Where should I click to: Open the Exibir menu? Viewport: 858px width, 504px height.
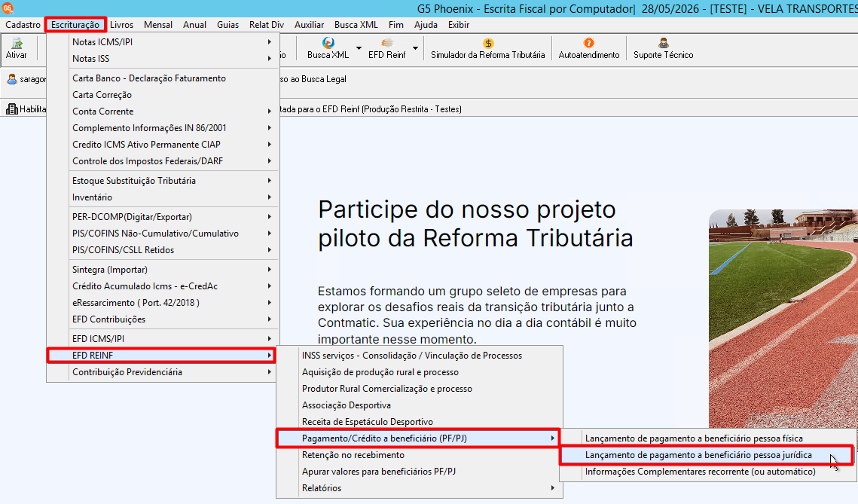[x=459, y=25]
